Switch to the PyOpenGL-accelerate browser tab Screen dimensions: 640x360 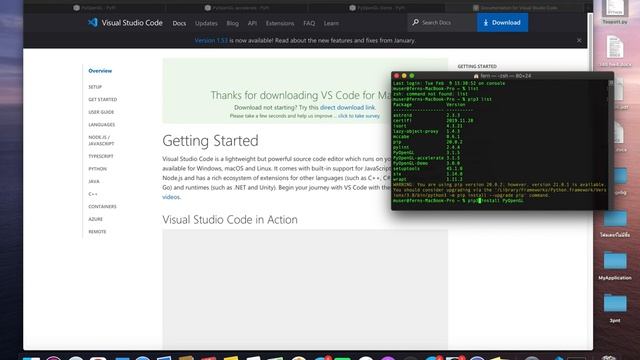(x=237, y=8)
